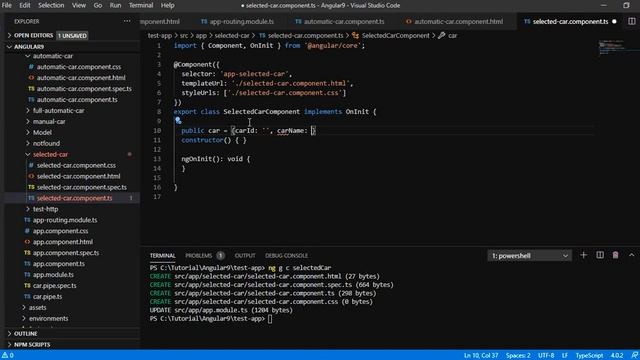This screenshot has height=360, width=640.
Task: Click the src breadcrumb segment
Action: (184, 36)
